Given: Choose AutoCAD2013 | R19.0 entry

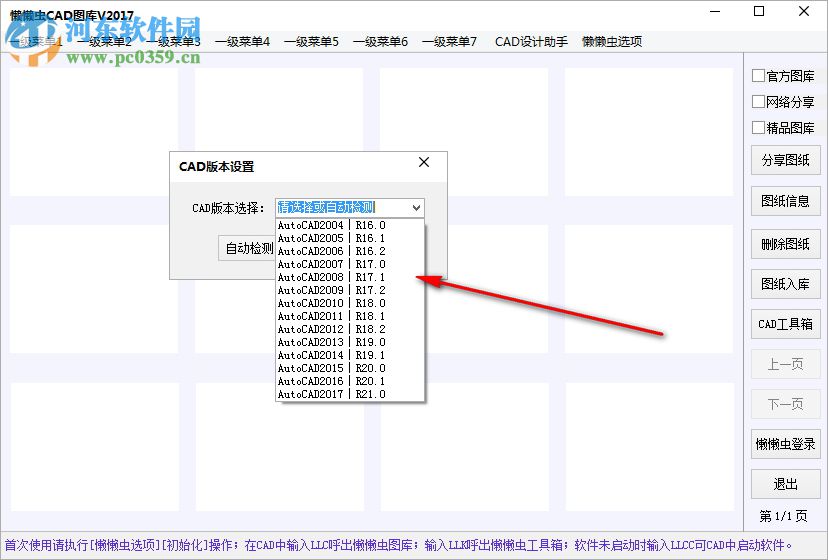Looking at the screenshot, I should click(x=350, y=342).
